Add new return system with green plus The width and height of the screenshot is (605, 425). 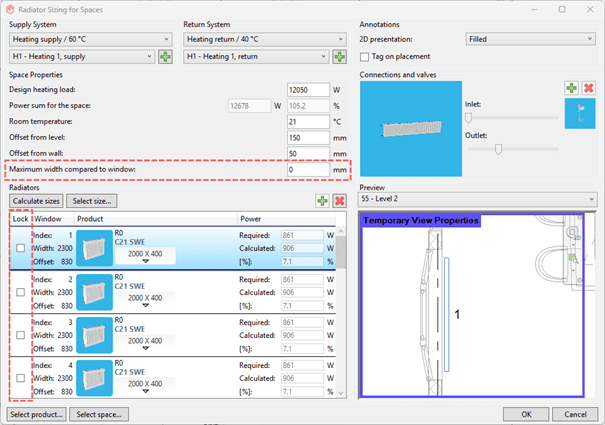[339, 57]
